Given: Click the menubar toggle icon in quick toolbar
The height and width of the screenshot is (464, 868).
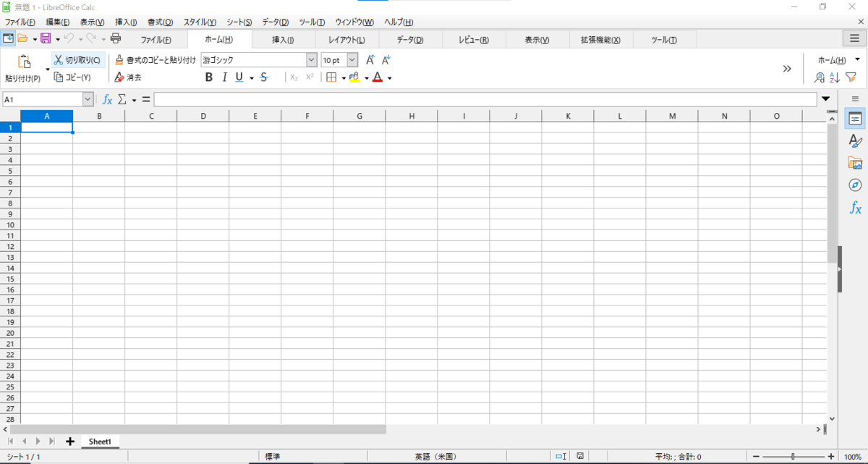Looking at the screenshot, I should [9, 38].
